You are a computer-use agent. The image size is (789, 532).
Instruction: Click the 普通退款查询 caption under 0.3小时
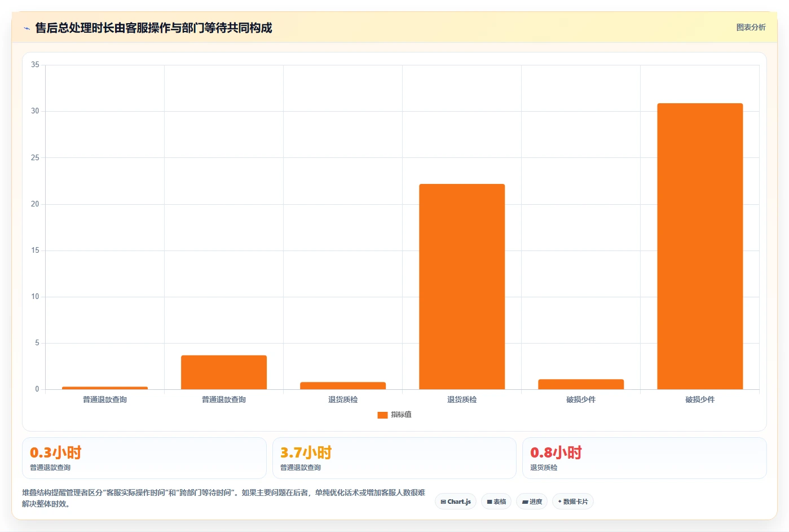tap(50, 468)
